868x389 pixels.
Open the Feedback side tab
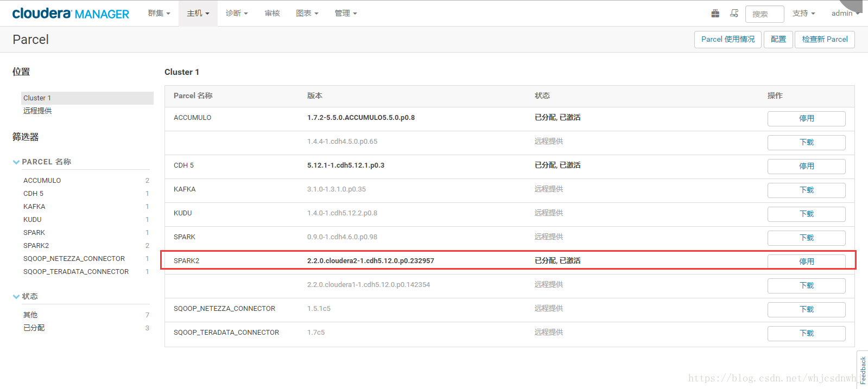click(863, 370)
